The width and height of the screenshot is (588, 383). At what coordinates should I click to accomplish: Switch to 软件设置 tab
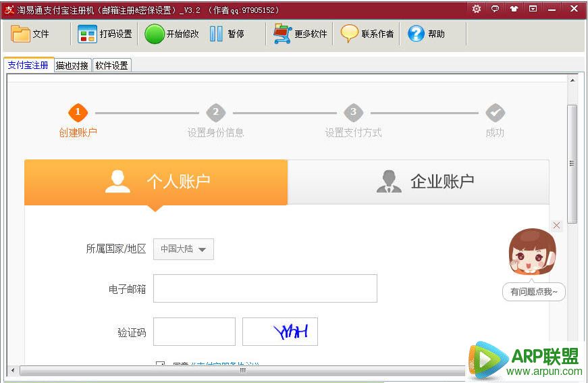pos(112,66)
